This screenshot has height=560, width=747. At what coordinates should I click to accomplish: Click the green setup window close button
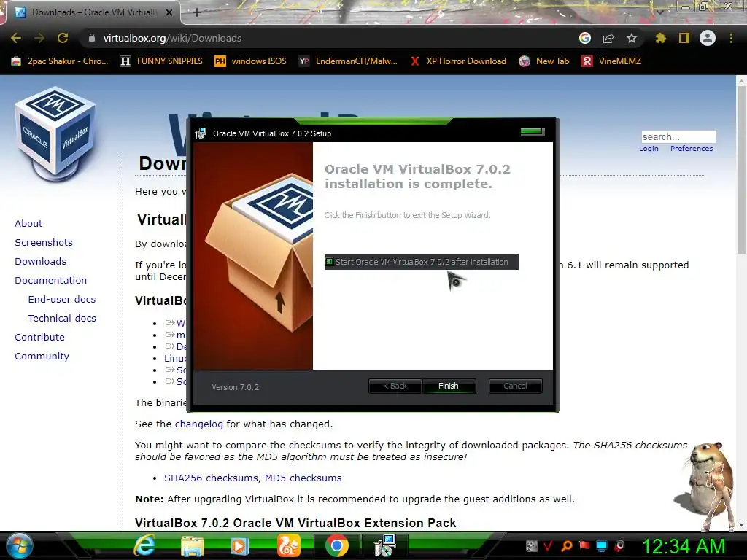point(533,132)
